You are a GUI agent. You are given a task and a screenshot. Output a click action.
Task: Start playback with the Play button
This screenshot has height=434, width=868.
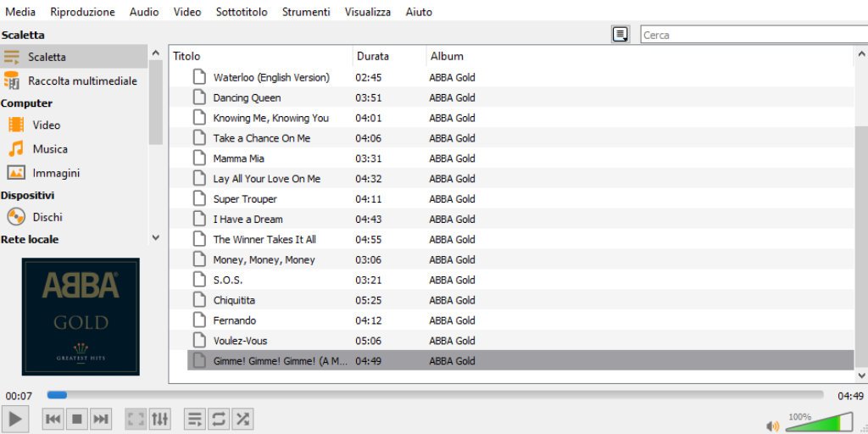(x=15, y=419)
